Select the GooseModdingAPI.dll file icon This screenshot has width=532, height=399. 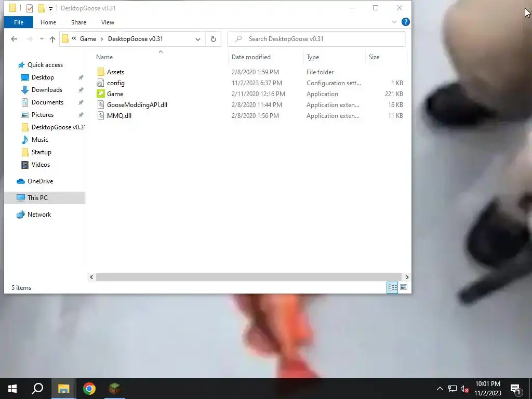click(x=100, y=104)
